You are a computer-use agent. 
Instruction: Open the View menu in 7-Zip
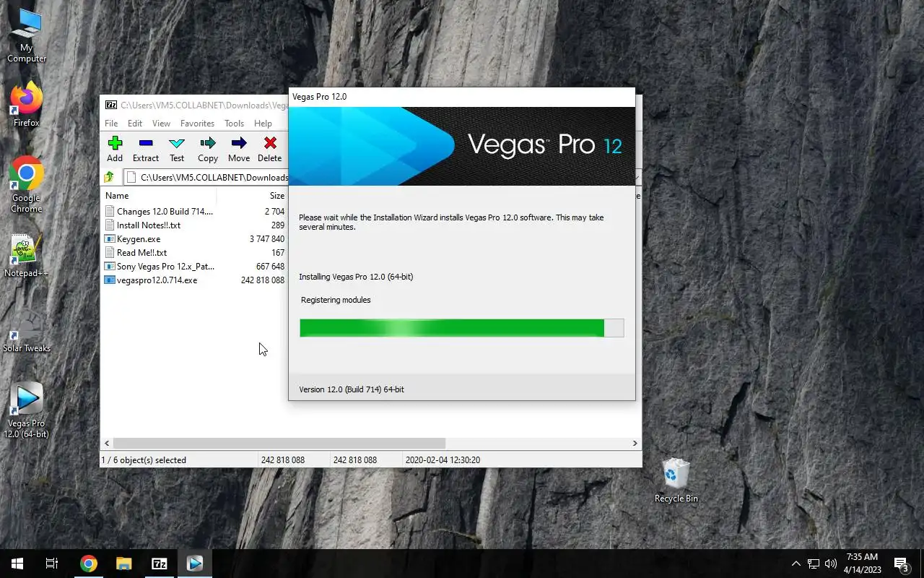click(x=161, y=124)
